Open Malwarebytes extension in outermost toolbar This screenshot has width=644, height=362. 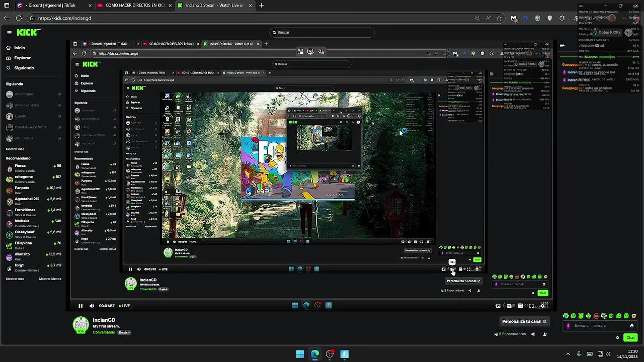513,18
